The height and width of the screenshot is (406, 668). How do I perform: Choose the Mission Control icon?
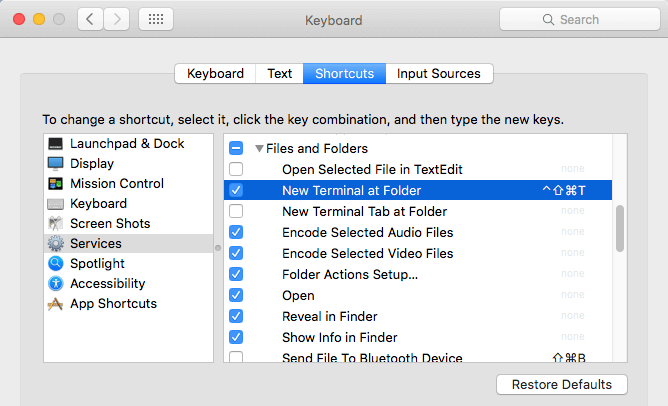[x=55, y=184]
